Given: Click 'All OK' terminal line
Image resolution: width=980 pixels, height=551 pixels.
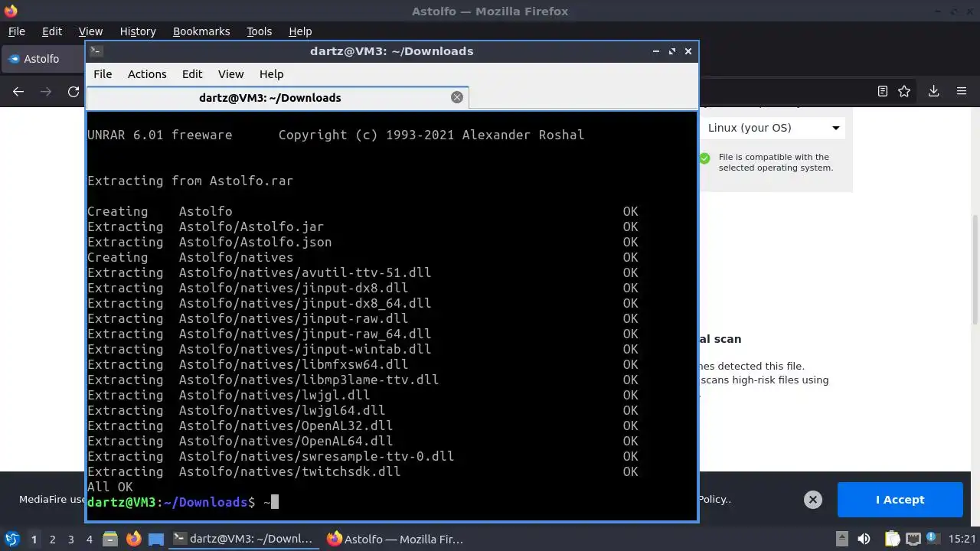Looking at the screenshot, I should 110,487.
